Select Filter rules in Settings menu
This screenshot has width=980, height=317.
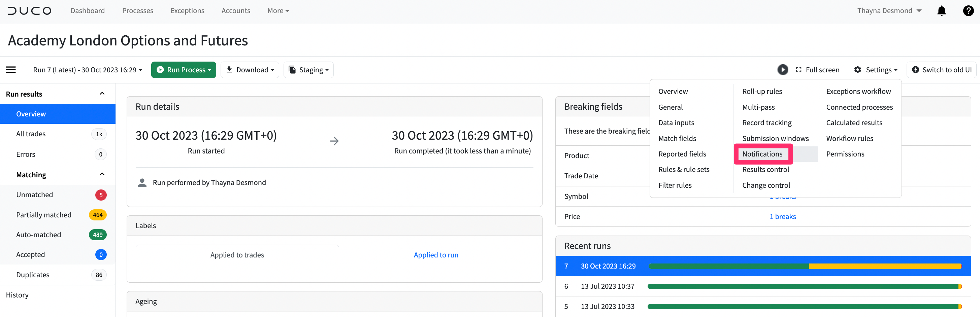tap(675, 185)
